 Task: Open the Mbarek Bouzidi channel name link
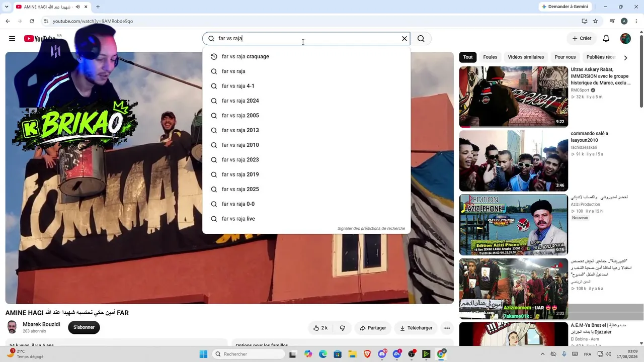[x=41, y=324]
